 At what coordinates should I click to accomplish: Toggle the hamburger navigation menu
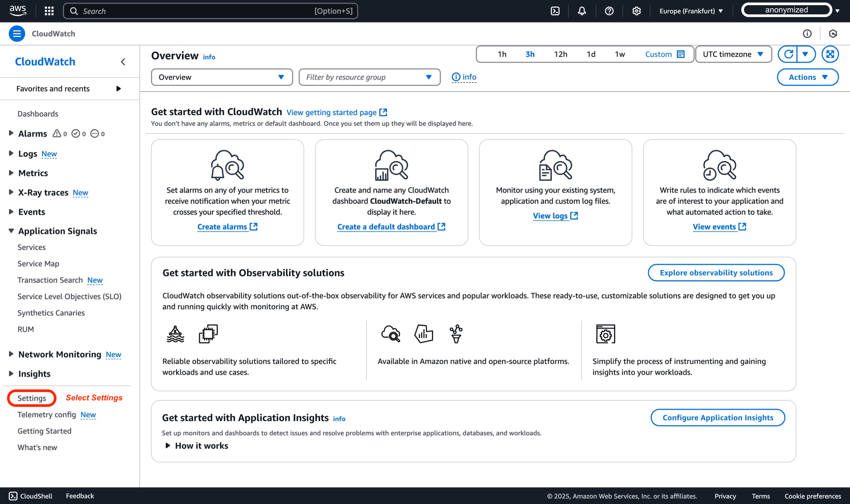tap(17, 34)
